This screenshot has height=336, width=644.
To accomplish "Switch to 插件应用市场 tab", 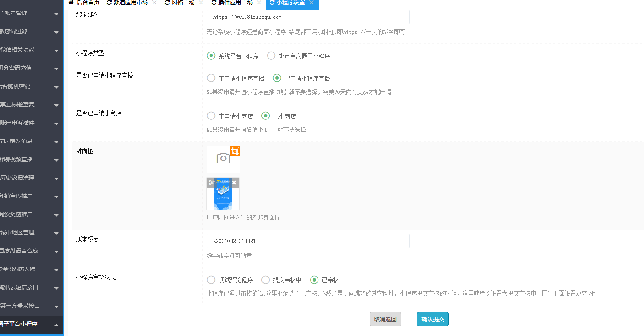I will pos(235,2).
